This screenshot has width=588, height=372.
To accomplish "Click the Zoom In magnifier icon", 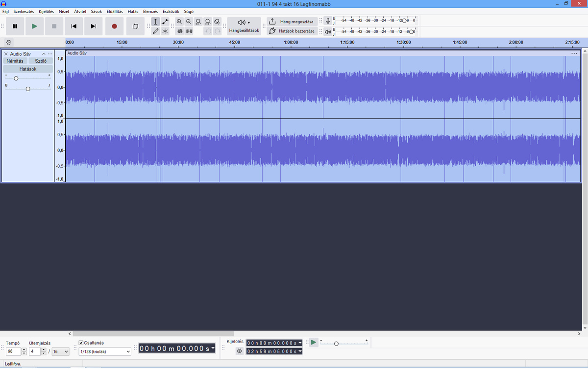I will coord(179,22).
